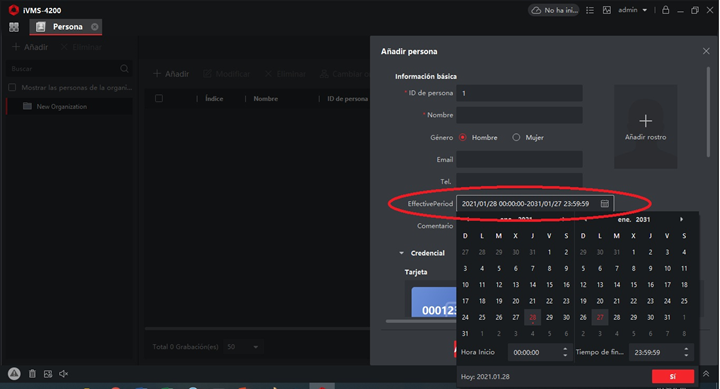Confirm the date range with Sí button
Screen dimensions: 720x389
pyautogui.click(x=673, y=376)
